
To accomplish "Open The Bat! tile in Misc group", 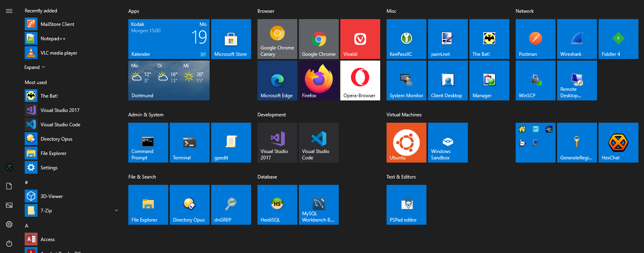I will click(489, 39).
